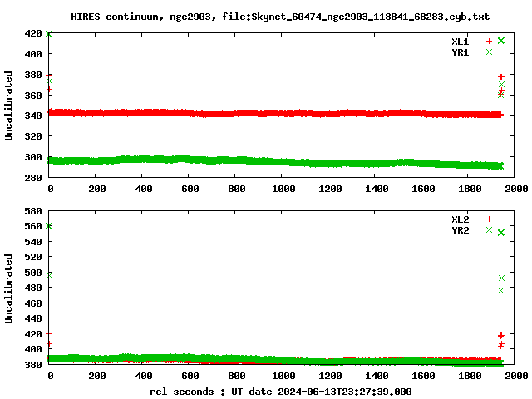Click the y-axis tick label 540
The height and width of the screenshot is (399, 532).
click(33, 242)
